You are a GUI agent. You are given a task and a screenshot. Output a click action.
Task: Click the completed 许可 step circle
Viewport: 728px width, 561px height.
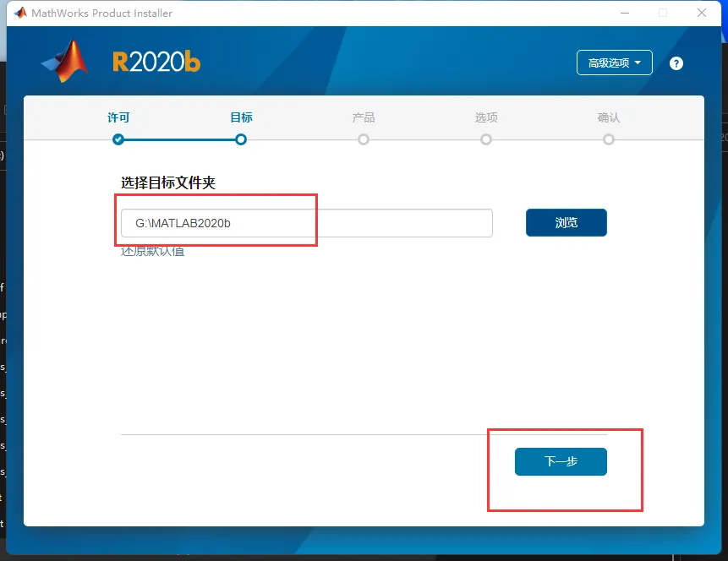pyautogui.click(x=118, y=139)
